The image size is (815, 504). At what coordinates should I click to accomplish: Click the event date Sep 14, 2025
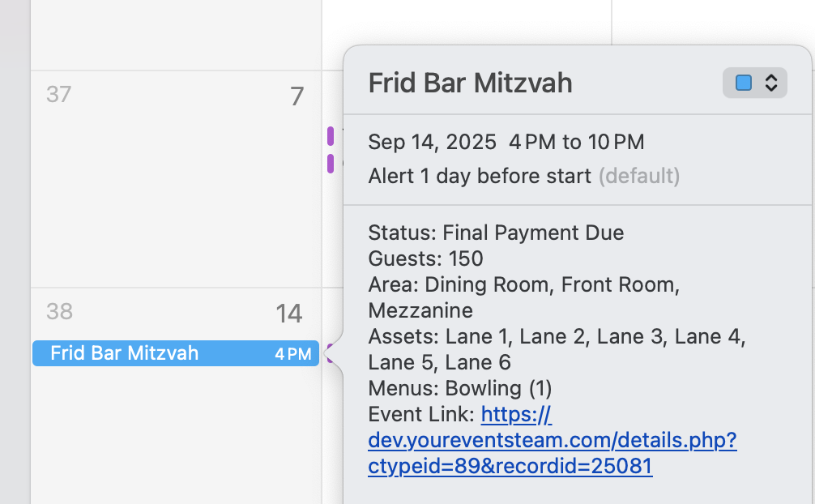pos(432,143)
